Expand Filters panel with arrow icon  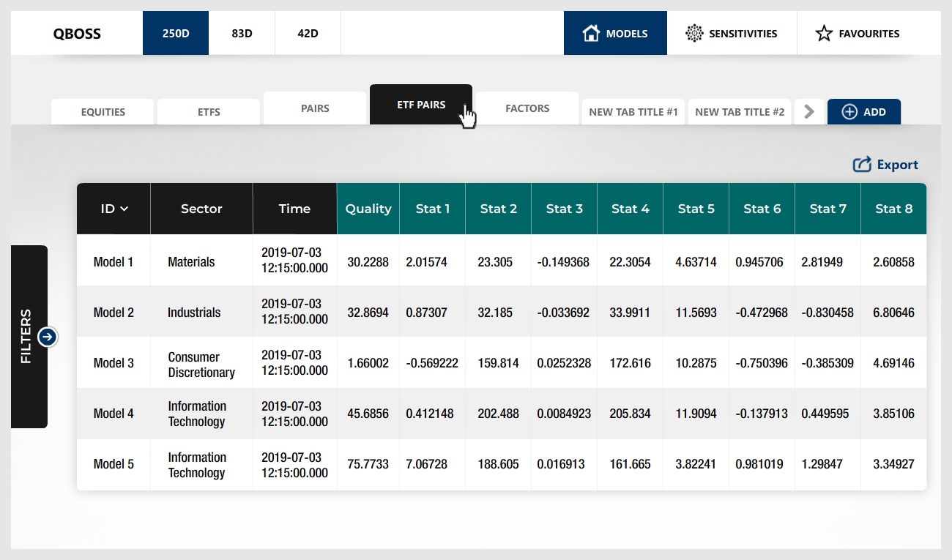pyautogui.click(x=48, y=337)
